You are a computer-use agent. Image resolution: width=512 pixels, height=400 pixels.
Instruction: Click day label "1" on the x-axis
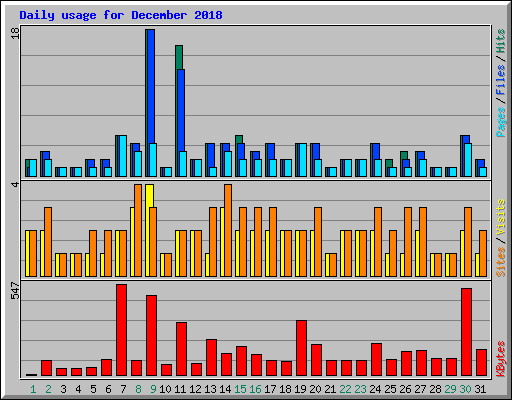pyautogui.click(x=33, y=389)
